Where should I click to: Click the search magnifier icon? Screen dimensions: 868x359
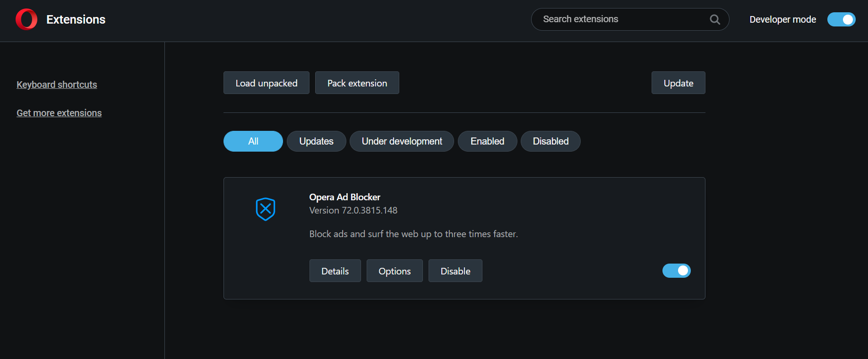click(x=715, y=19)
